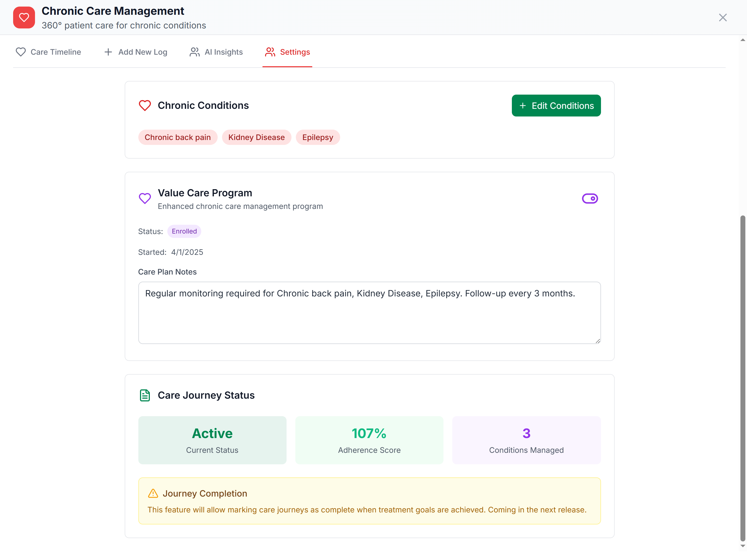Click the plus icon beside Add New Log

click(108, 52)
